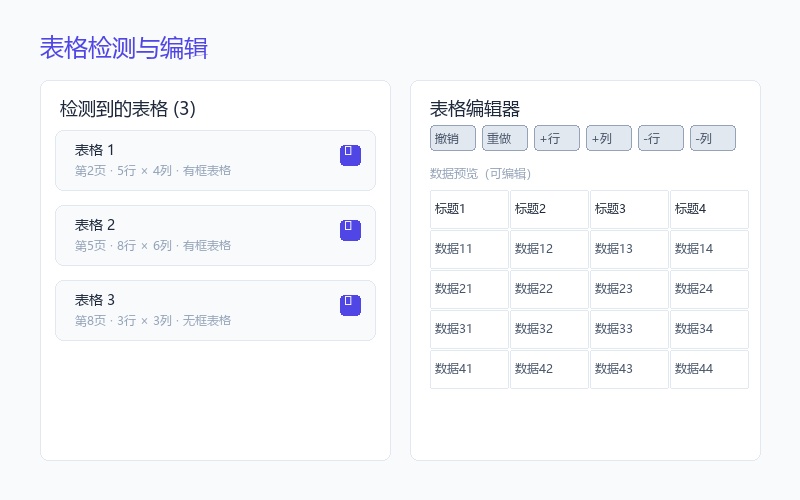
Task: Click the 第5页 · 8行 × 6列 description
Action: click(x=153, y=246)
